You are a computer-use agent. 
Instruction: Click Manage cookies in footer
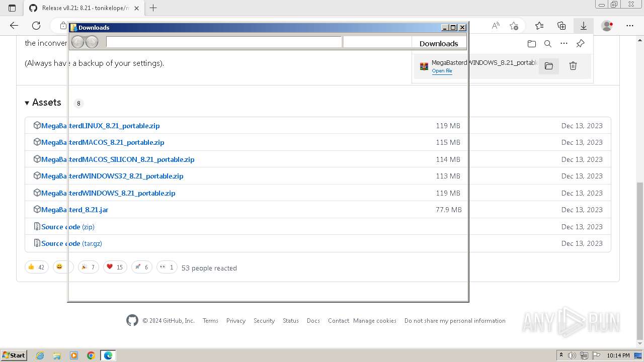click(375, 321)
